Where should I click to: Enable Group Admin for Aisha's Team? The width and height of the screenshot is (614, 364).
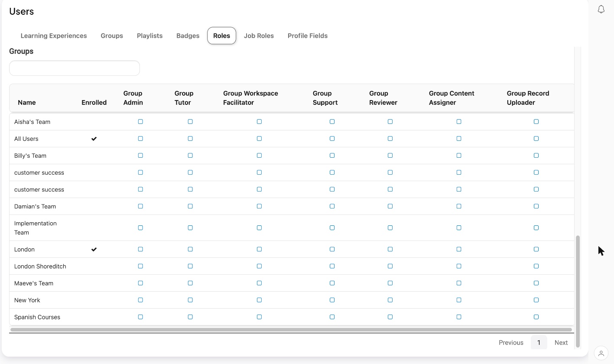point(140,122)
